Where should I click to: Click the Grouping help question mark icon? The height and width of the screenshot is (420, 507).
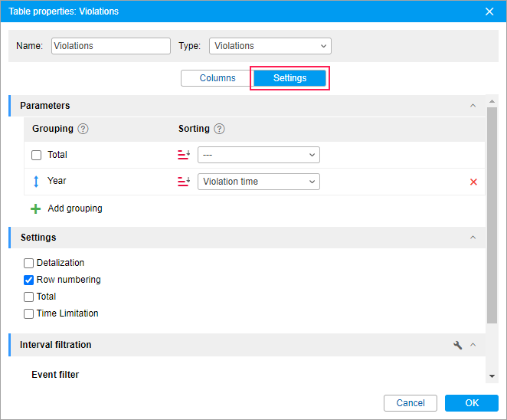[x=83, y=129]
